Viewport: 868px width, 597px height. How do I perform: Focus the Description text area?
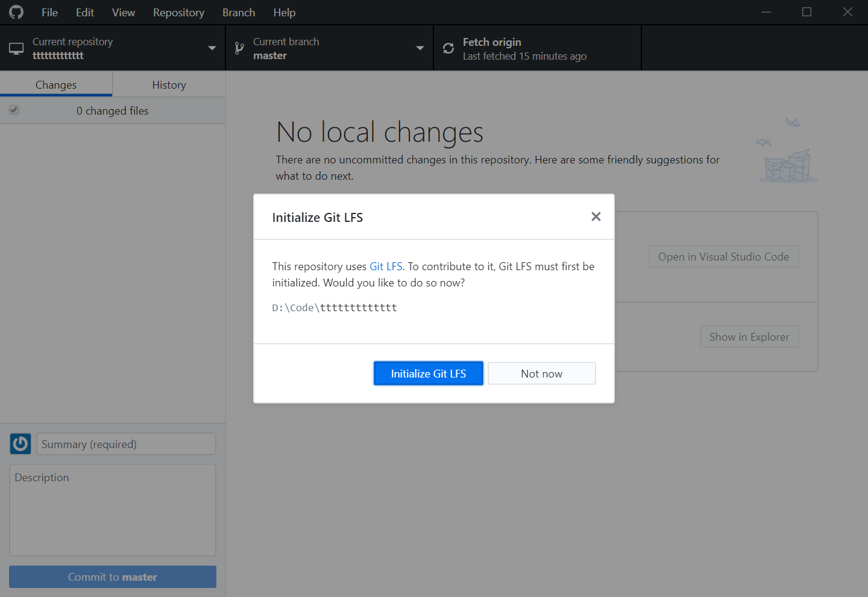pos(113,510)
